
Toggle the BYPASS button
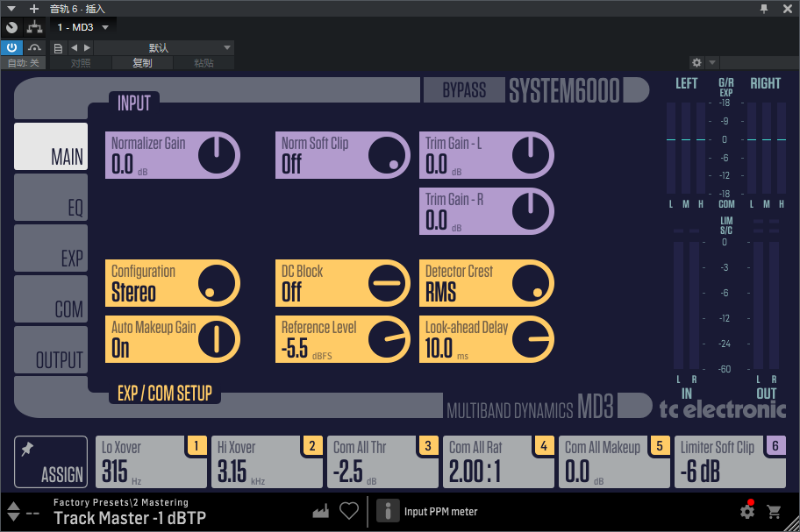pos(464,90)
